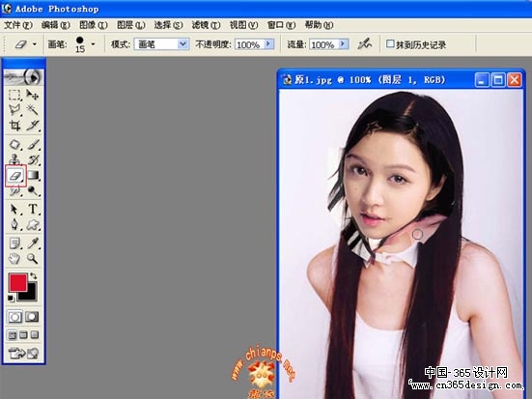
Task: Select the Healing Brush tool
Action: click(x=14, y=144)
